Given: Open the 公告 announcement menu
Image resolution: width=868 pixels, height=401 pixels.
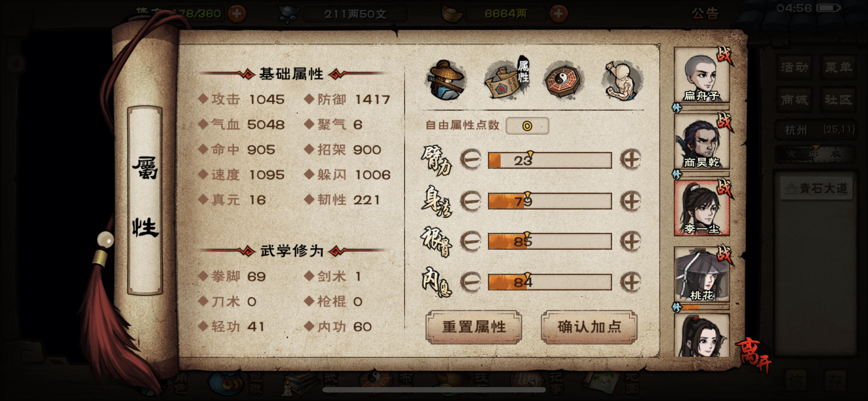Looking at the screenshot, I should [x=705, y=14].
